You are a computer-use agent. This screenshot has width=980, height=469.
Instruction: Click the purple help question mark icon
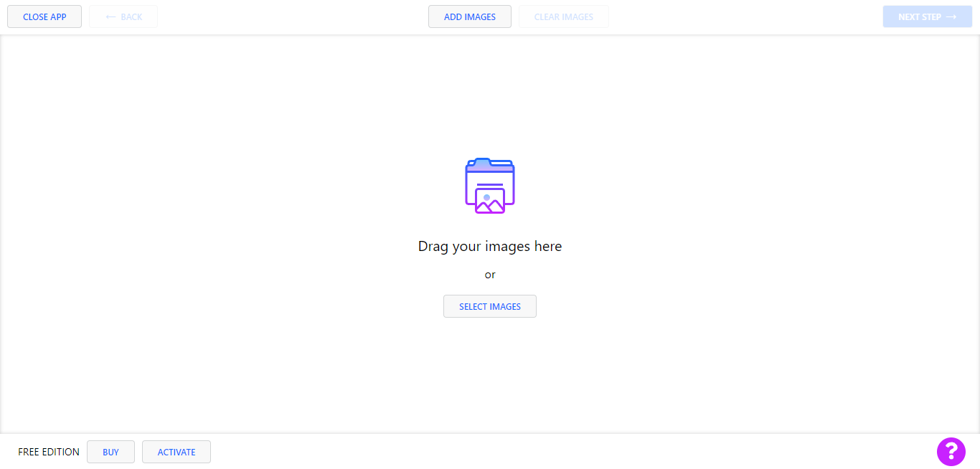951,451
